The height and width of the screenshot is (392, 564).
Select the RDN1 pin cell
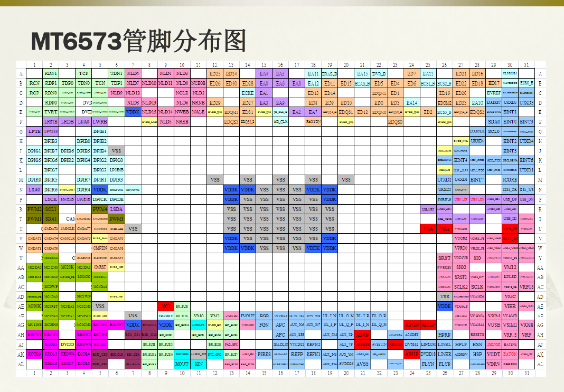click(x=51, y=73)
